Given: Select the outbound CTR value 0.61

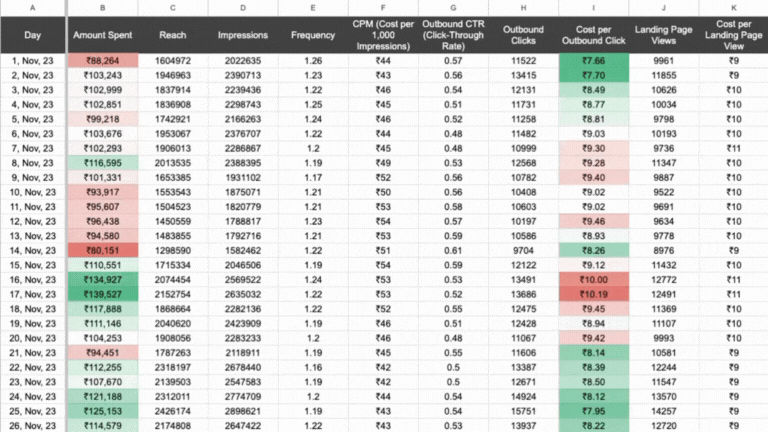Looking at the screenshot, I should (453, 251).
